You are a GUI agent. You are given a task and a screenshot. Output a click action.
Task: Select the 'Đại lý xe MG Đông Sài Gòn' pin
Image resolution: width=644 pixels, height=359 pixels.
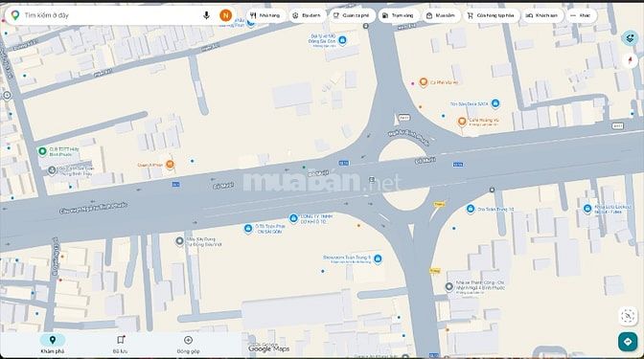(342, 40)
